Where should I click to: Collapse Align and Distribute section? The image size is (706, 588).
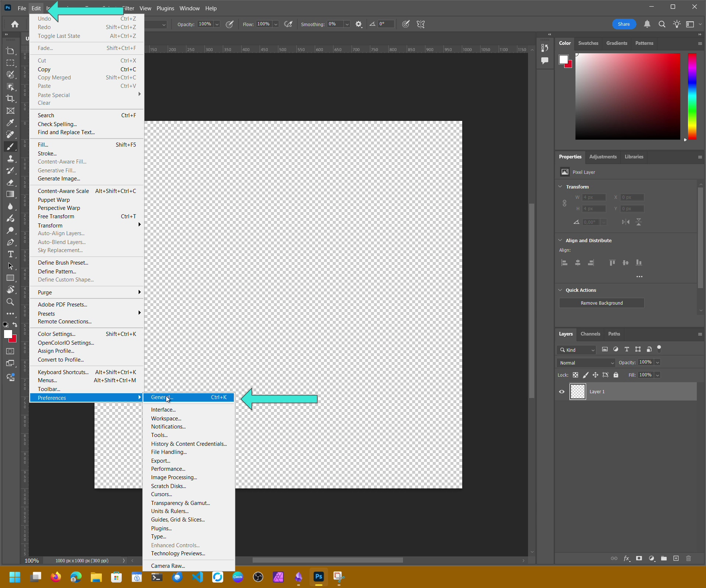560,240
